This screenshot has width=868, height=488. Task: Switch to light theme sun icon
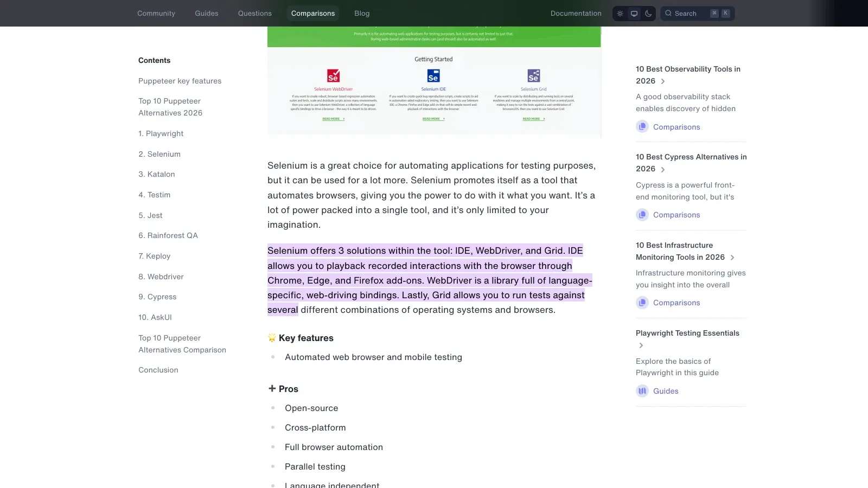pos(620,14)
